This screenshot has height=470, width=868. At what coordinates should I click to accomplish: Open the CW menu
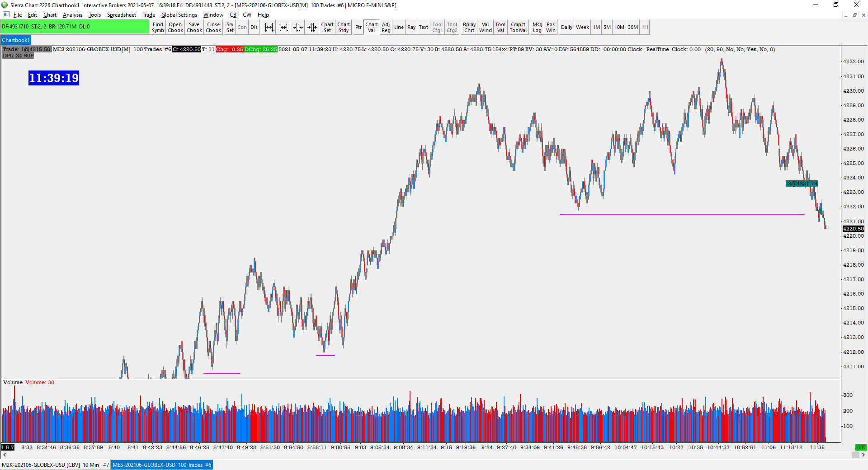(247, 15)
